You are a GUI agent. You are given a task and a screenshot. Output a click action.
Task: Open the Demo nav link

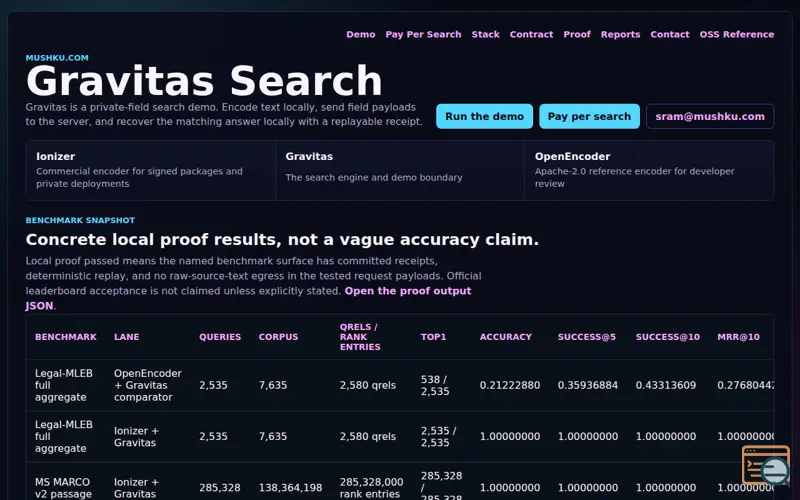360,34
